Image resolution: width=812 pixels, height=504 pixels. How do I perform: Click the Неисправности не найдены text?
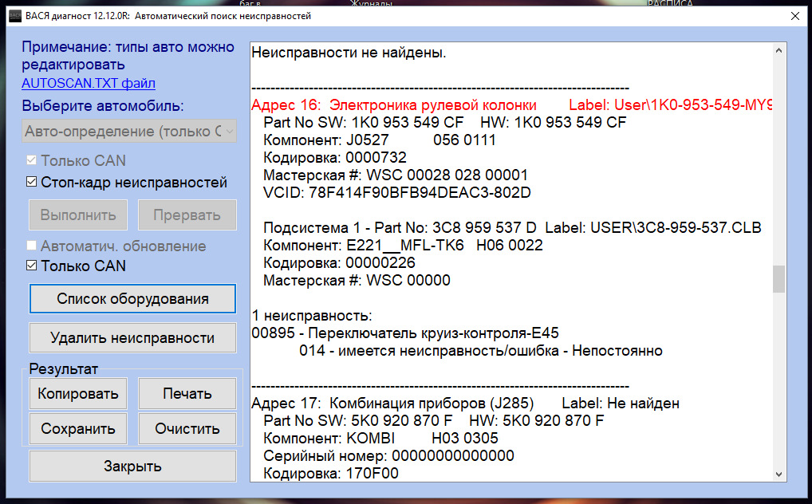[x=349, y=53]
